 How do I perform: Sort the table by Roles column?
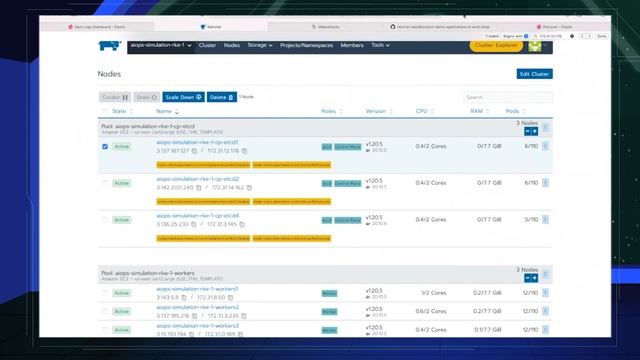[332, 111]
